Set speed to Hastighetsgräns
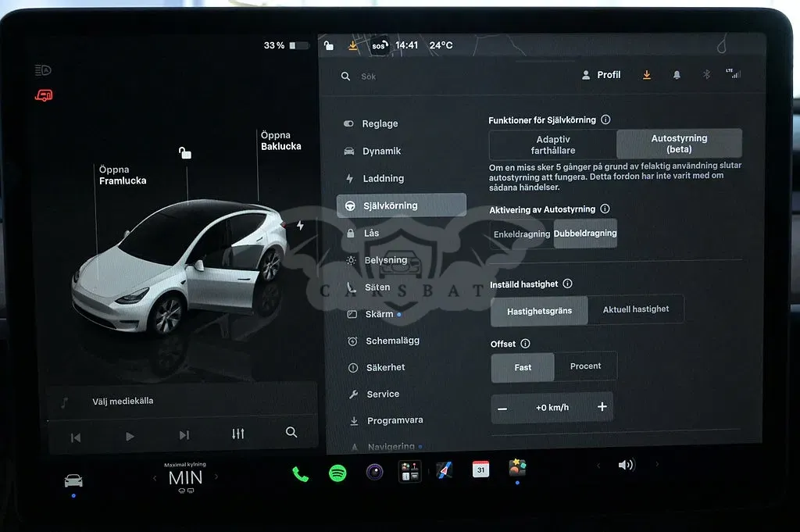 coord(539,311)
